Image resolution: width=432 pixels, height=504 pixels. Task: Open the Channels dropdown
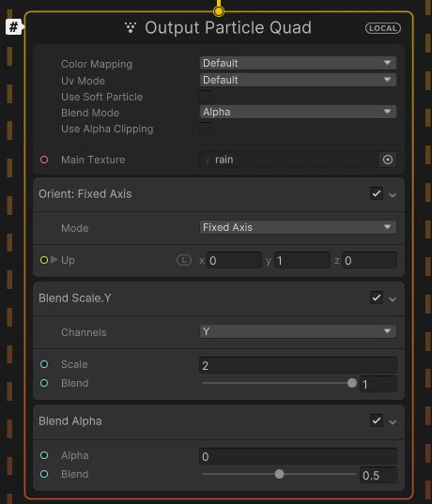click(298, 331)
